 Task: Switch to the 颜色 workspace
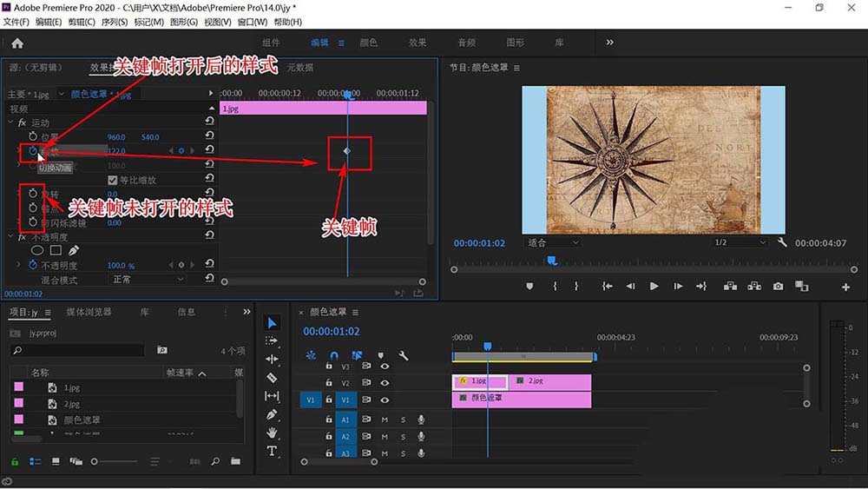pos(368,43)
